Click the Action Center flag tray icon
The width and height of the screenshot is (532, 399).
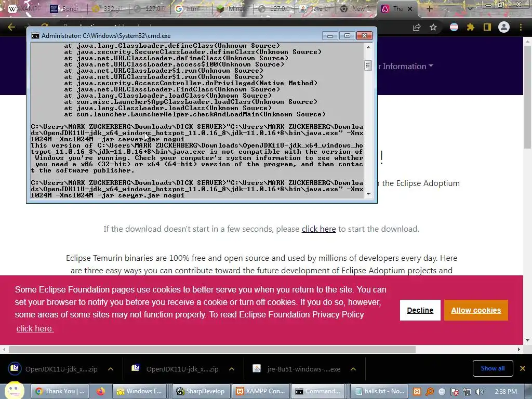click(455, 392)
